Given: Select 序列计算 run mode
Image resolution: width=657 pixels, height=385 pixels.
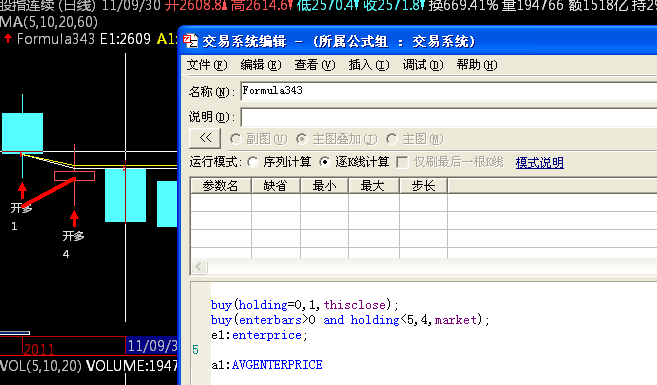Looking at the screenshot, I should (253, 162).
